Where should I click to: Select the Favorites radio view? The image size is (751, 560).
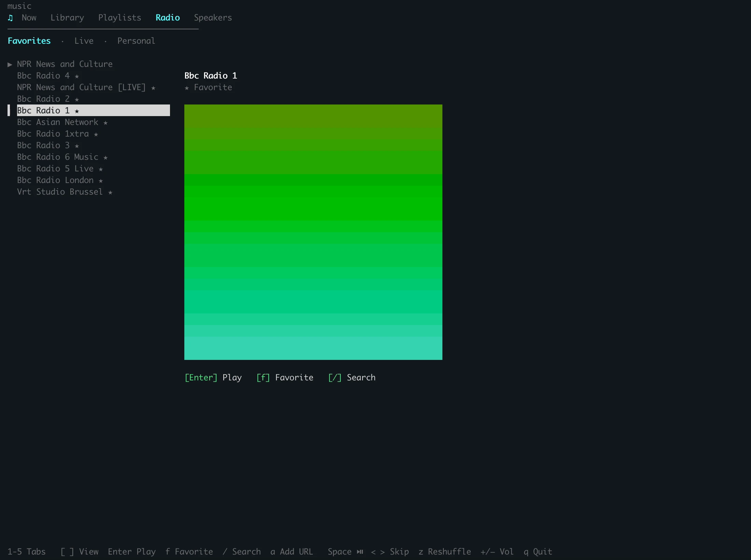coord(29,41)
